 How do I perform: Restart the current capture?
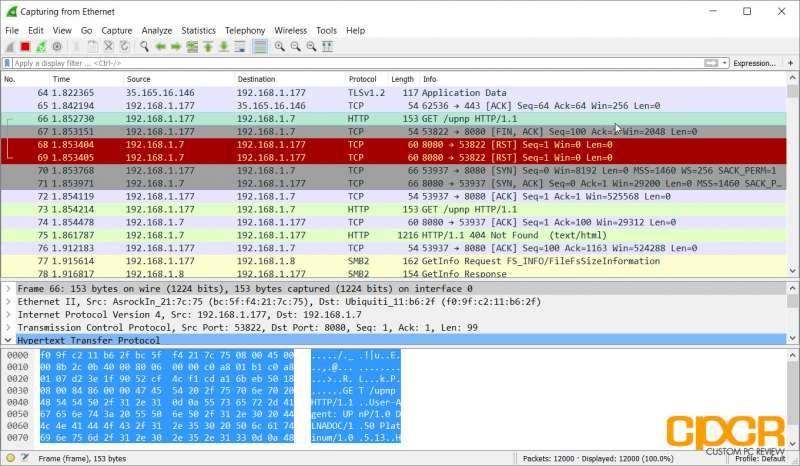[41, 46]
